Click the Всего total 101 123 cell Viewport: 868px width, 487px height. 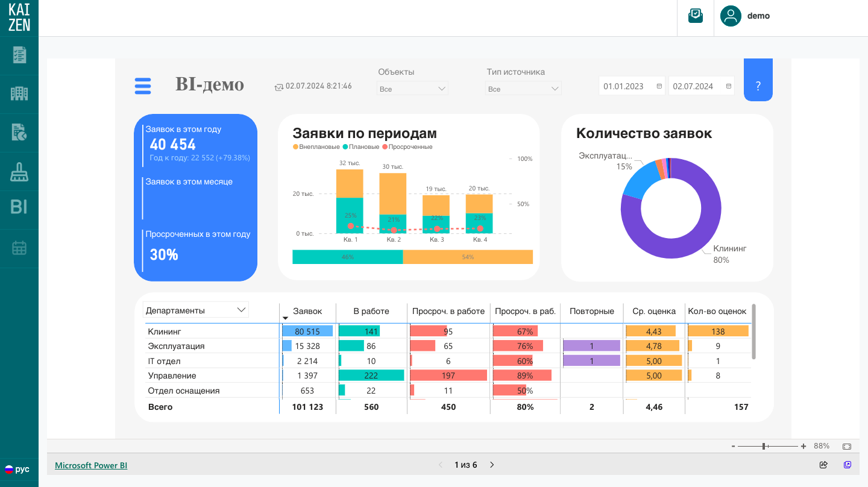pos(307,407)
